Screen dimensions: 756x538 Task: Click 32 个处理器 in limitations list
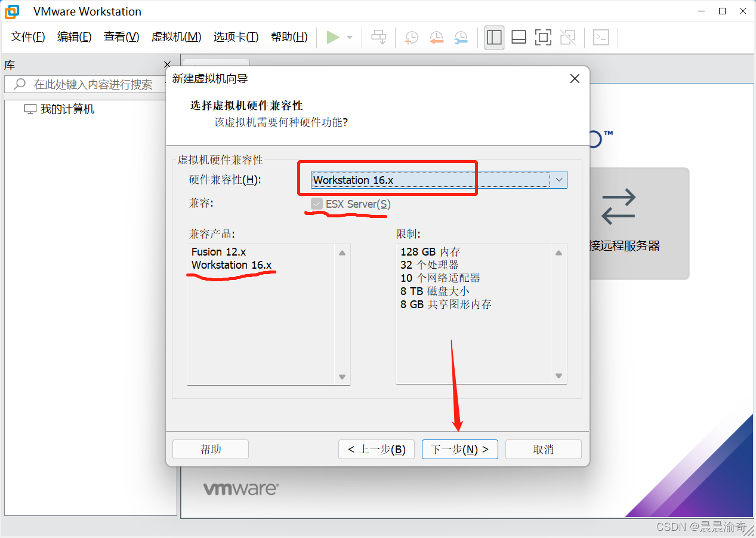[x=430, y=265]
